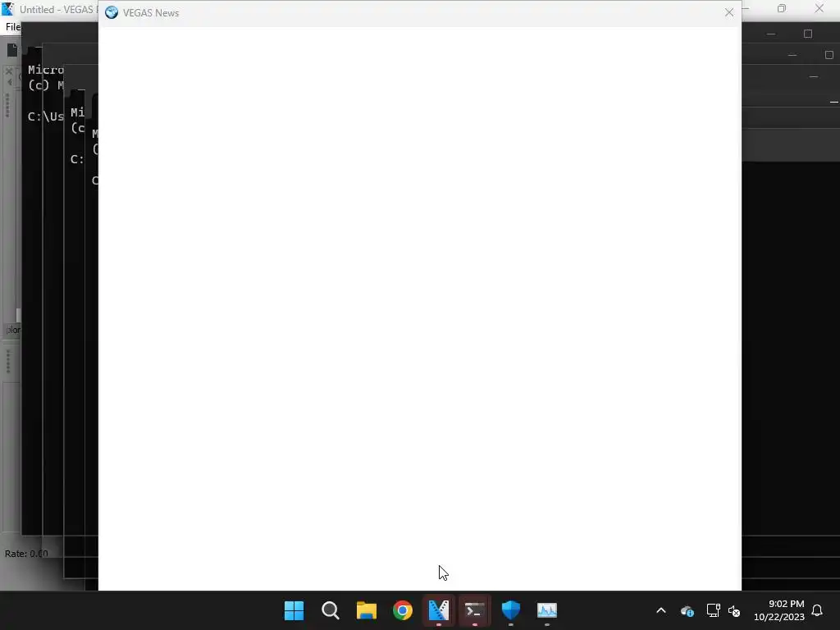The width and height of the screenshot is (840, 630).
Task: Restore down the VEGAS Pro window
Action: pyautogui.click(x=782, y=8)
